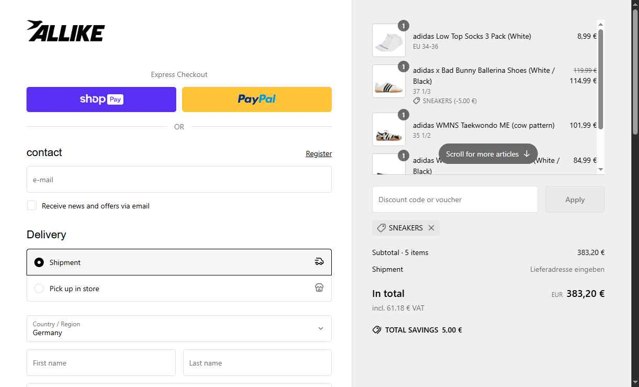Click the ALLIKE logo

(x=66, y=31)
